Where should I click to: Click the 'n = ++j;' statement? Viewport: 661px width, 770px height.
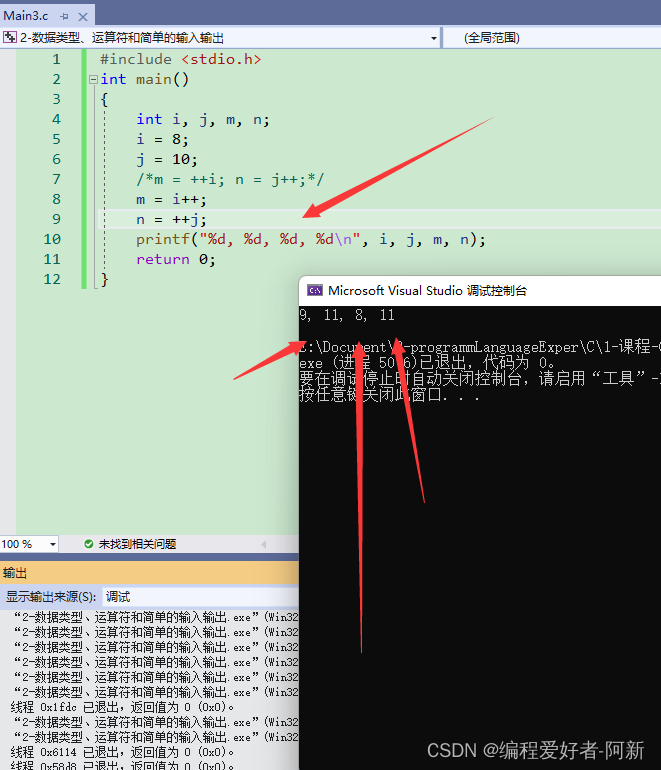[x=171, y=220]
